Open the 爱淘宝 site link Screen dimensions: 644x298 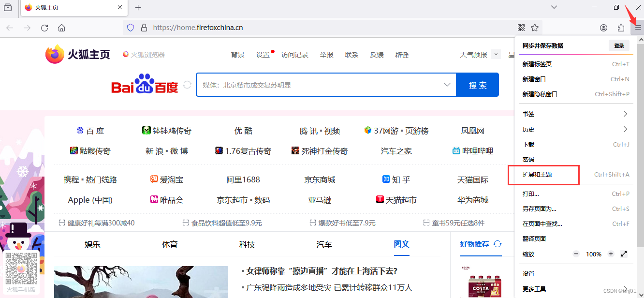(167, 179)
